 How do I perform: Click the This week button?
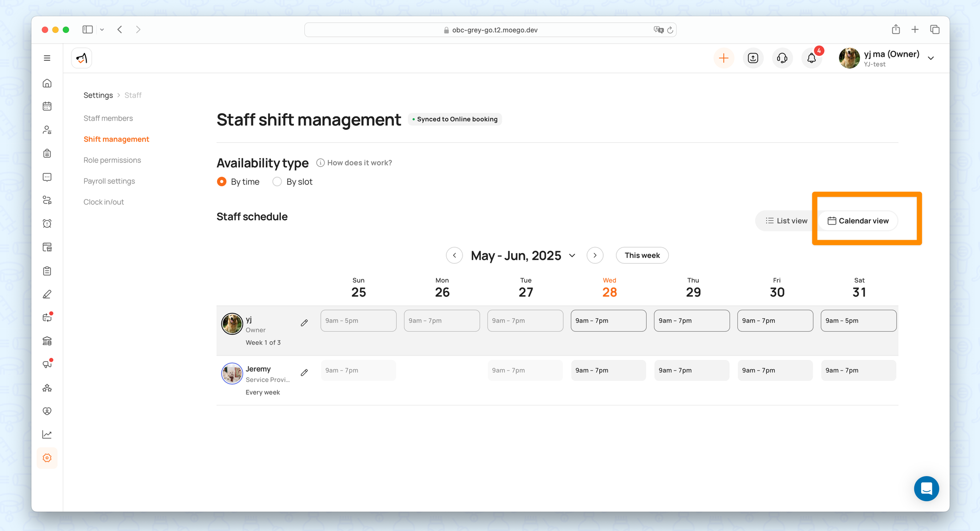(x=642, y=255)
